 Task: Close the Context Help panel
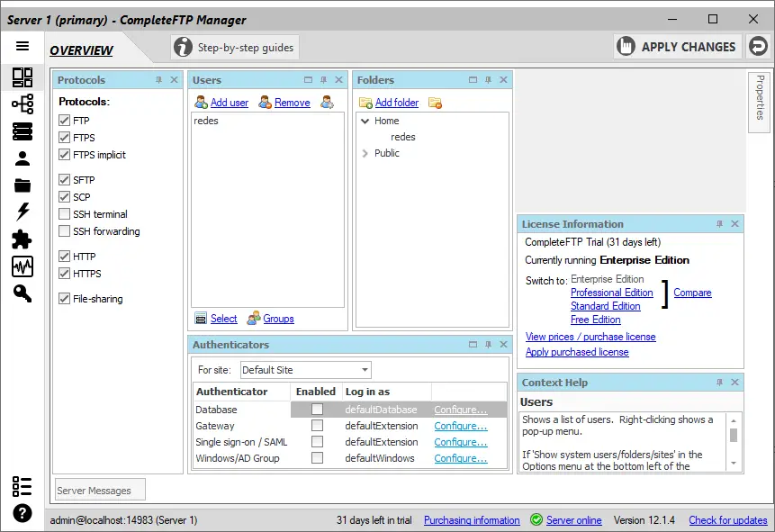(x=735, y=383)
